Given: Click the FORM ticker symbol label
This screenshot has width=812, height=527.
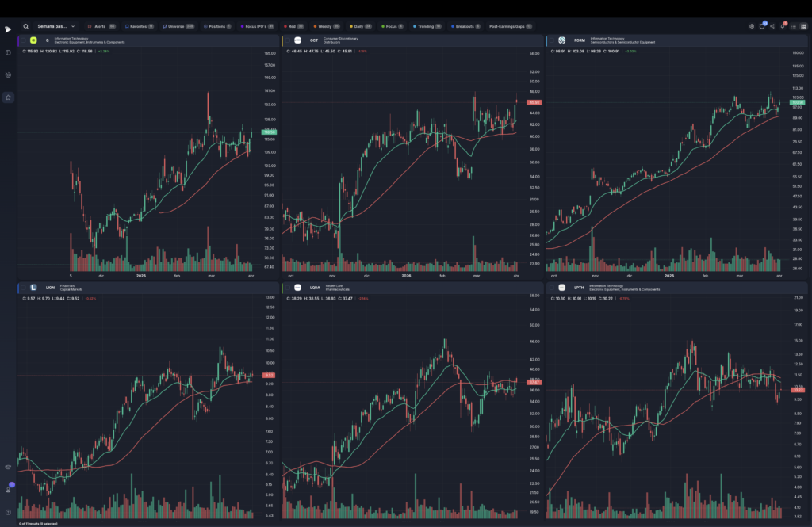Looking at the screenshot, I should 580,40.
